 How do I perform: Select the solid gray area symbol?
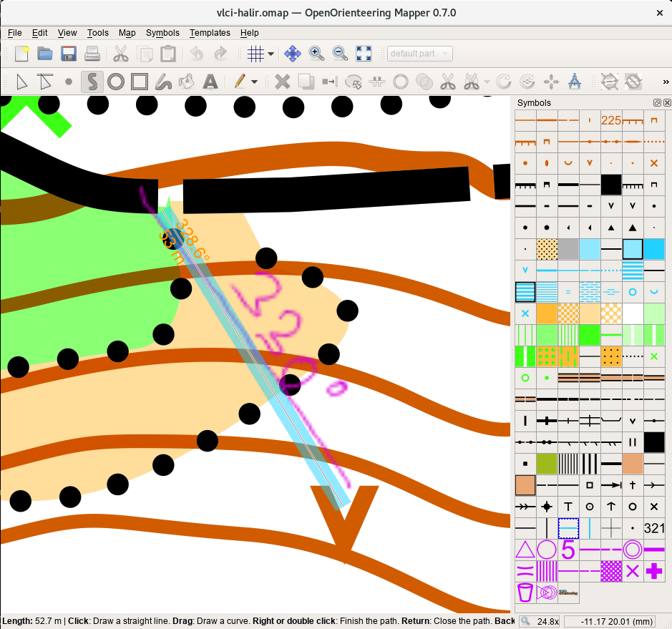coord(568,249)
